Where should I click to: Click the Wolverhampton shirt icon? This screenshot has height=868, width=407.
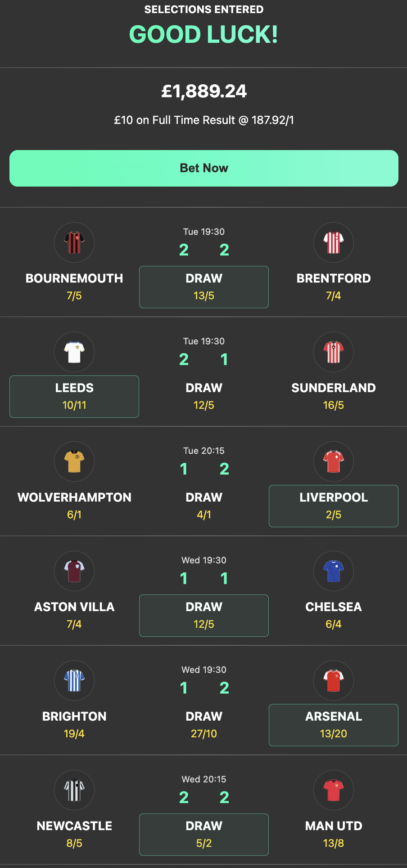tap(74, 461)
